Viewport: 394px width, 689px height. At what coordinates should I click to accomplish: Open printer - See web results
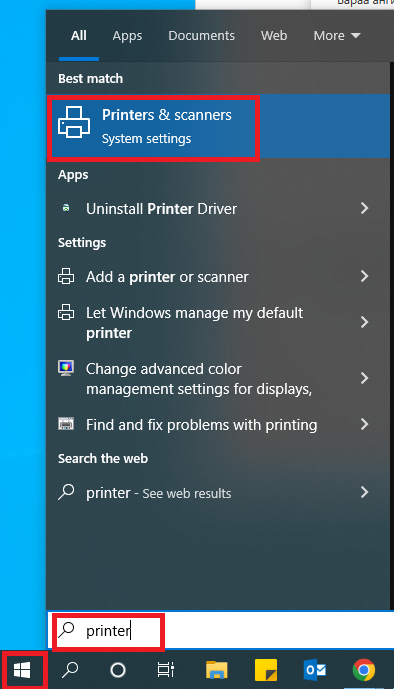point(218,492)
